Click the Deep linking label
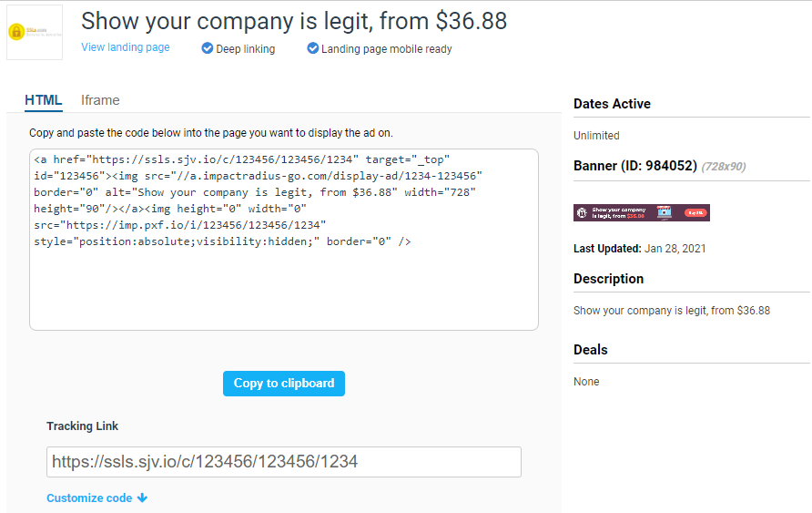The image size is (812, 513). coord(246,48)
